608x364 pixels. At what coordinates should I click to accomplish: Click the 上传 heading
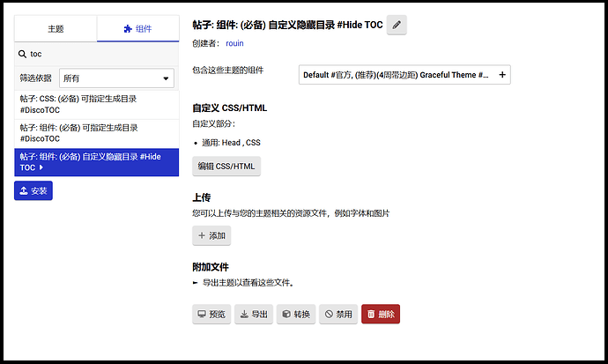coord(202,197)
